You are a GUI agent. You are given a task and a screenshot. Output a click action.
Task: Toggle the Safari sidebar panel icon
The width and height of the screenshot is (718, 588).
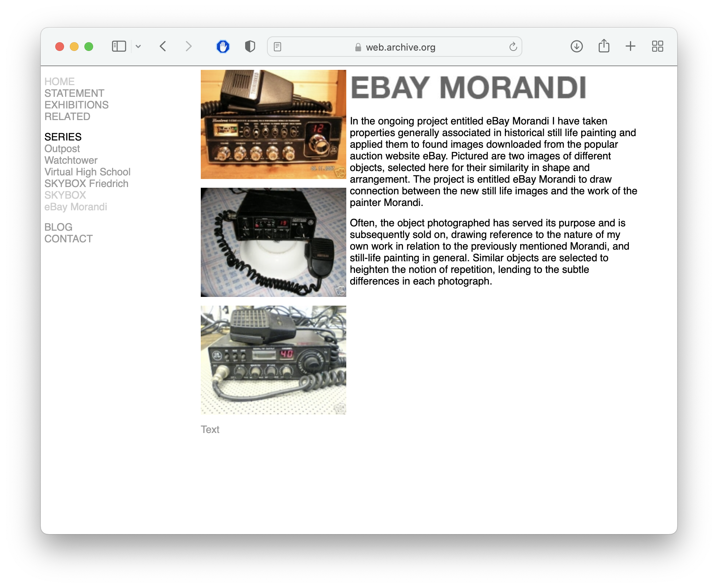tap(119, 47)
